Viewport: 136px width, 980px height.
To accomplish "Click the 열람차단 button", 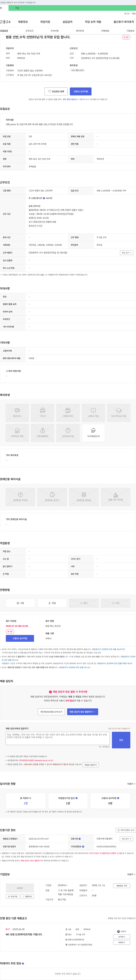I will (27, 896).
